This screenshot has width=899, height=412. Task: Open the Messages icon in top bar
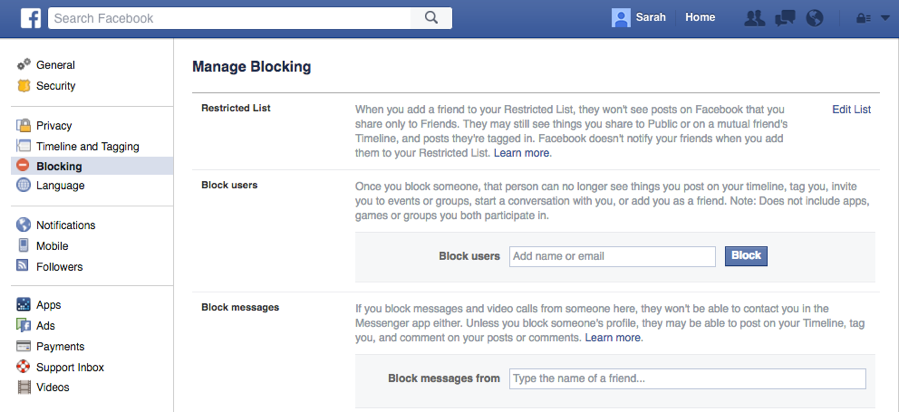coord(785,18)
